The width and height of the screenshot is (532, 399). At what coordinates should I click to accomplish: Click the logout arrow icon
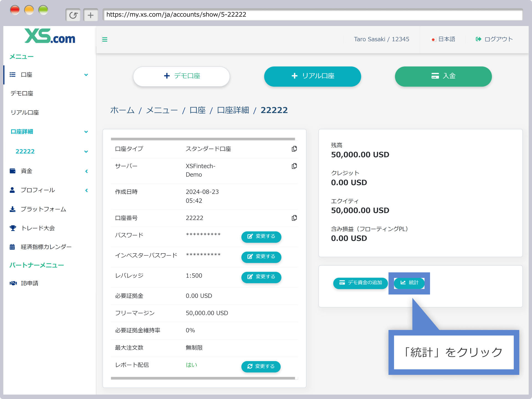(x=478, y=39)
